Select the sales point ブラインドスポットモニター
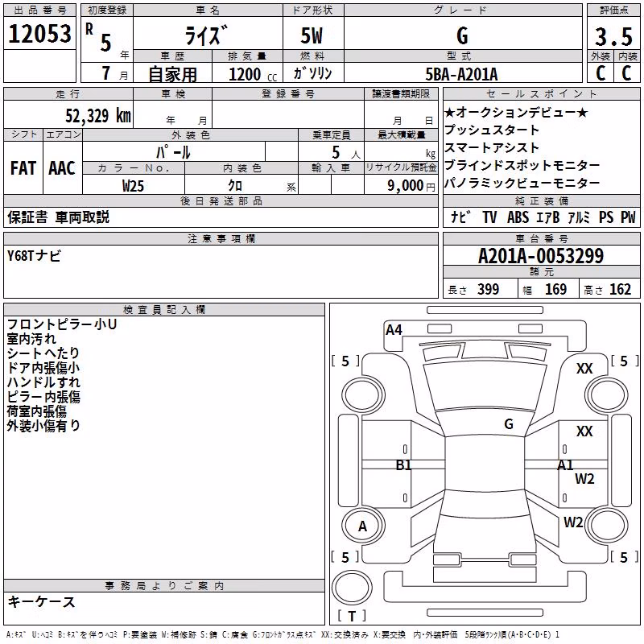Screen dimensions: 644x644 click(522, 165)
